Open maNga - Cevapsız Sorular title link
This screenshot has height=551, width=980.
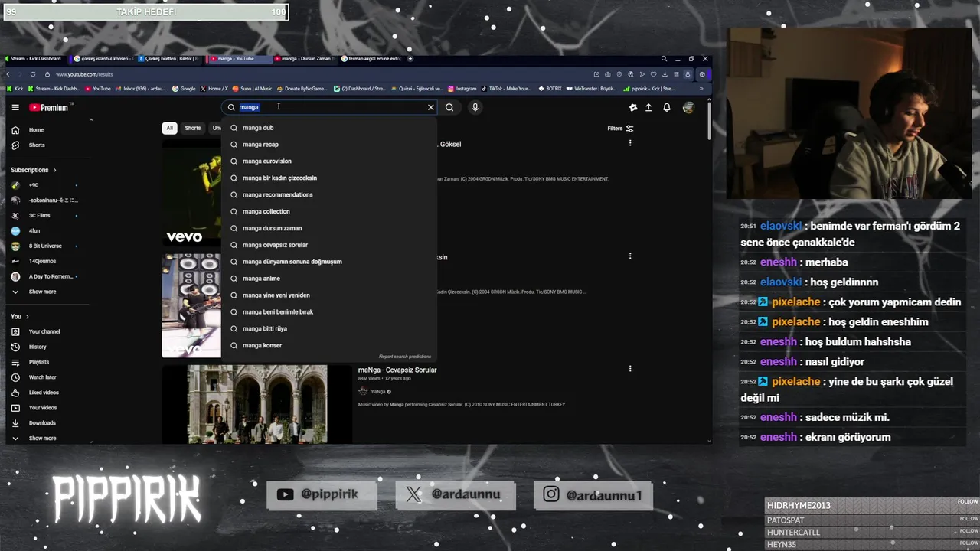click(397, 370)
